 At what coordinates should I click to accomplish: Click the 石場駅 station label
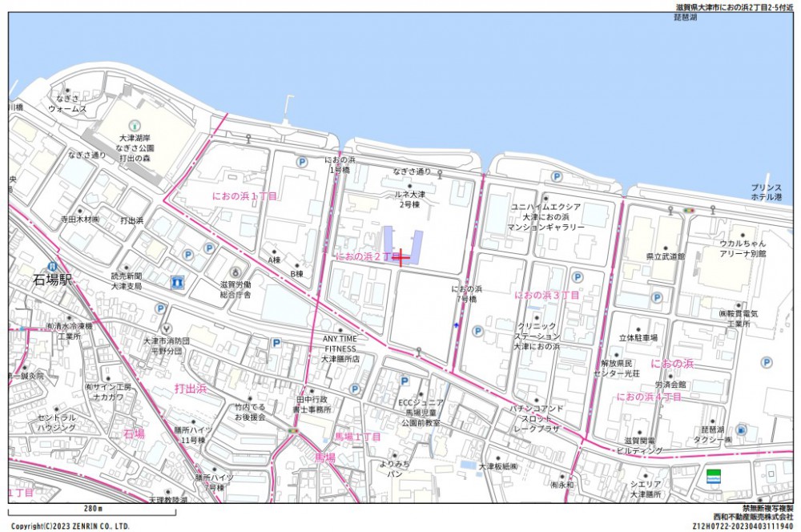click(52, 280)
